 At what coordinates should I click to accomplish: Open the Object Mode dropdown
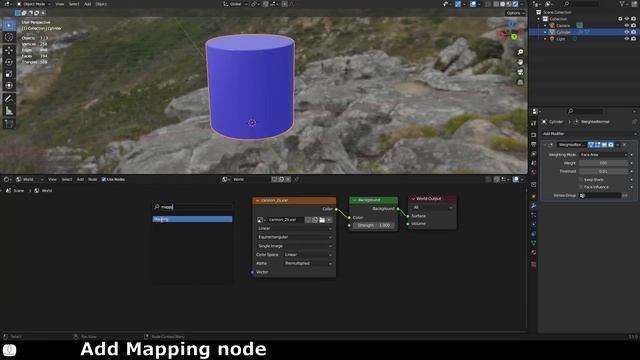[33, 4]
